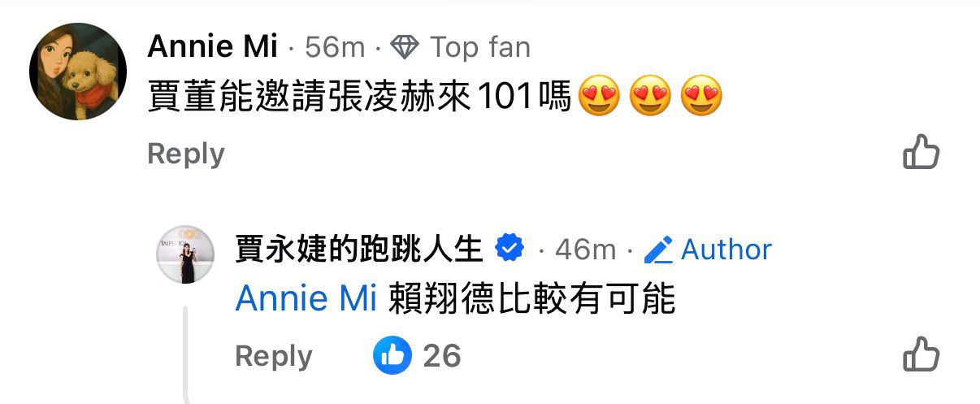Like the 賴翔德比較有可能 reply using thumbs-up

click(x=921, y=354)
